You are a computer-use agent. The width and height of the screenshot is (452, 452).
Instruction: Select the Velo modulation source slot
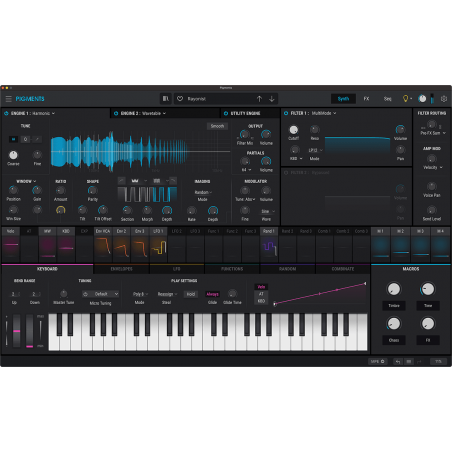click(11, 245)
